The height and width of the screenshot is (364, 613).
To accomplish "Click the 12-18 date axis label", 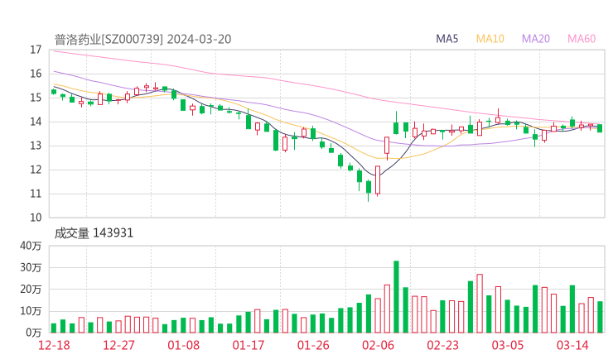I will point(54,345).
